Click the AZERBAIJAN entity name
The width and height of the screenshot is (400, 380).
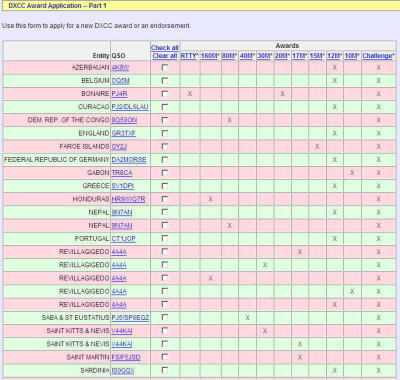coord(90,68)
